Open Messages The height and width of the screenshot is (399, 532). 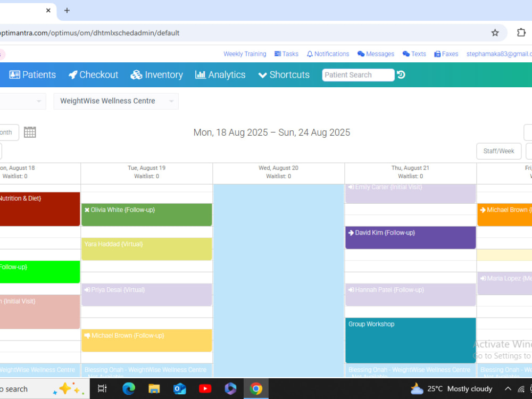tap(376, 54)
